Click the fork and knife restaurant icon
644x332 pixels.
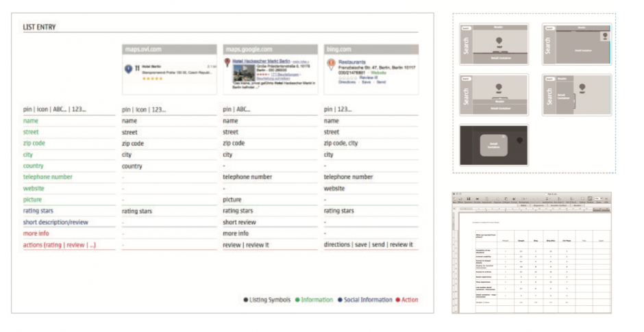[x=137, y=68]
